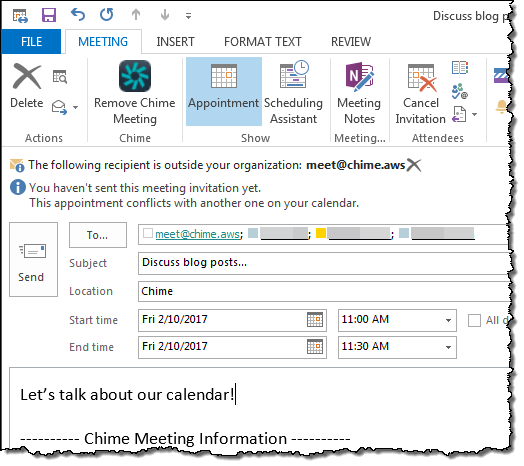Undo the last action
The width and height of the screenshot is (524, 466).
(x=78, y=15)
